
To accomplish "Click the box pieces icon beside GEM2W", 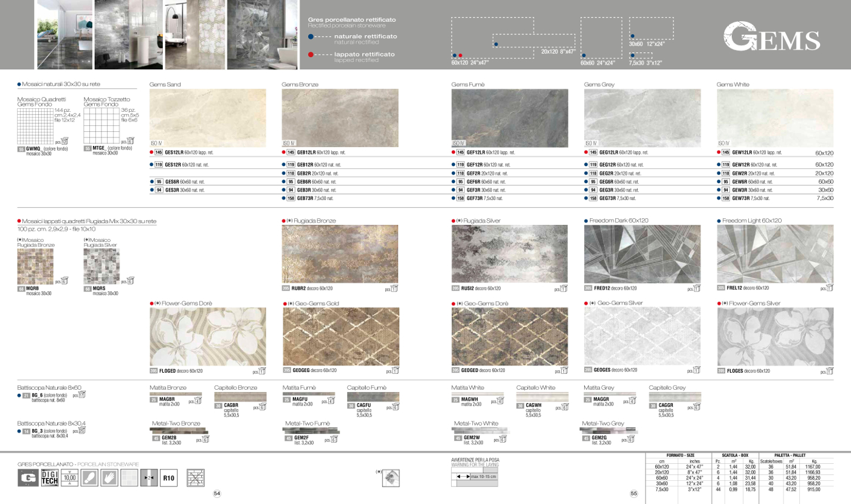I will click(502, 439).
